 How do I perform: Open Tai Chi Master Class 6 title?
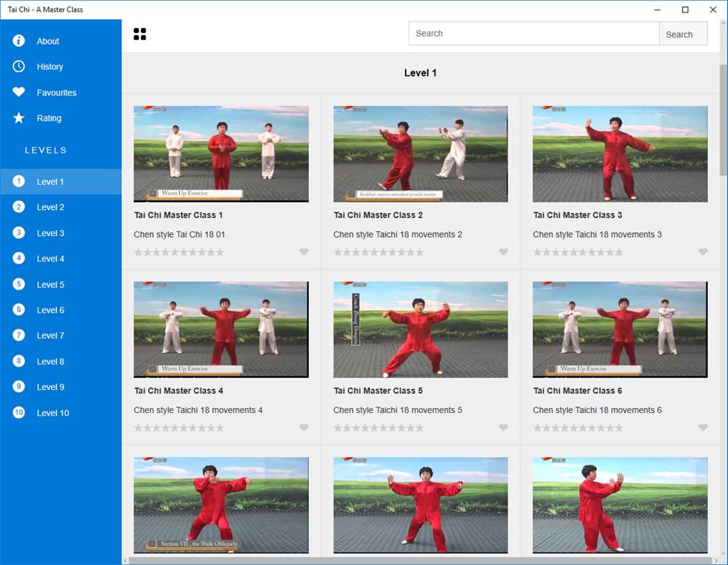click(x=577, y=391)
